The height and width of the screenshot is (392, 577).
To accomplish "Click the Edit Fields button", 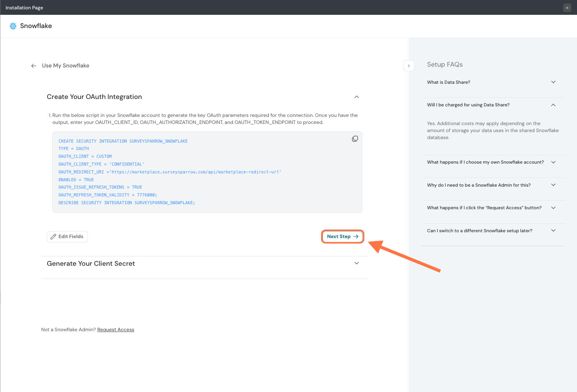I will (67, 237).
